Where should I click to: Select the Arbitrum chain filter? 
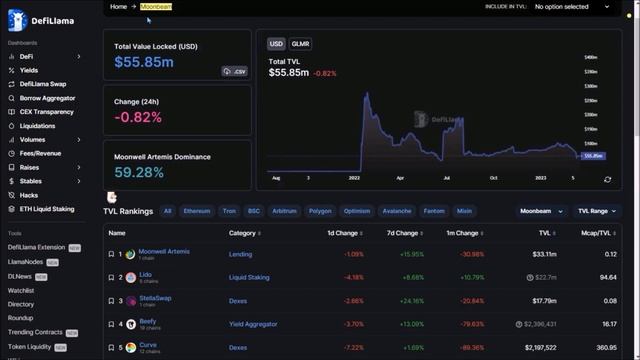(284, 211)
